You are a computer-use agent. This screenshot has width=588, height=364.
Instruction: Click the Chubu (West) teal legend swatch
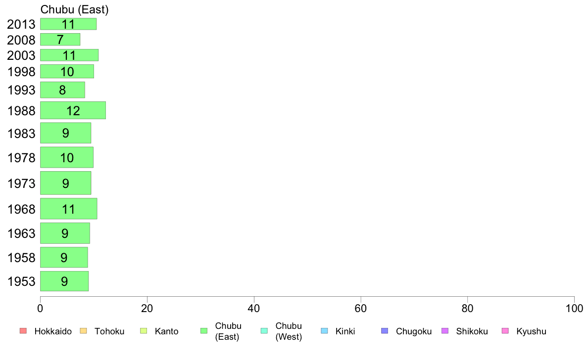(x=264, y=331)
